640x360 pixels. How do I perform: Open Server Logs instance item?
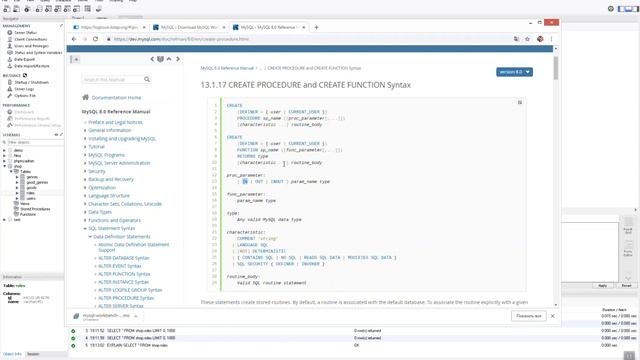click(24, 89)
